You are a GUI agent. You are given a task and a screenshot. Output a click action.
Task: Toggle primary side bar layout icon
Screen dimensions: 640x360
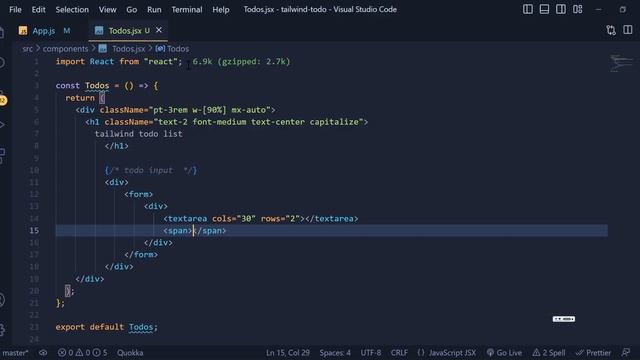[528, 9]
